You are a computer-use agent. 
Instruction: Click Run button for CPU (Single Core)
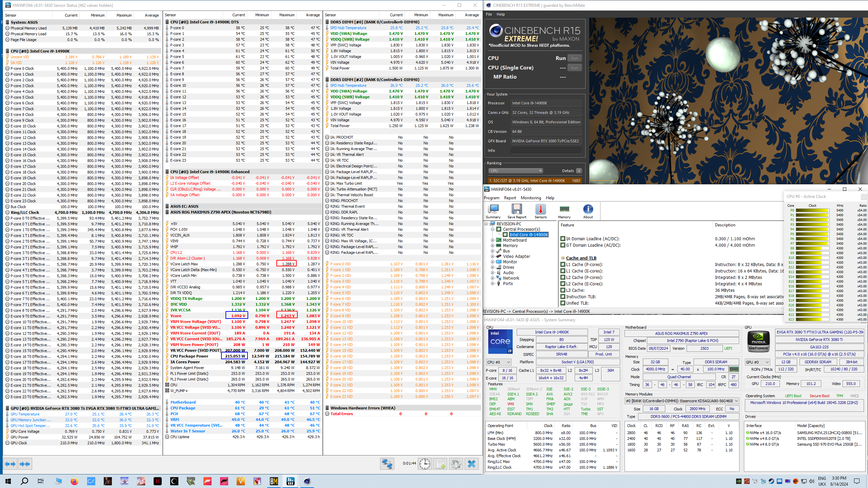pos(575,68)
